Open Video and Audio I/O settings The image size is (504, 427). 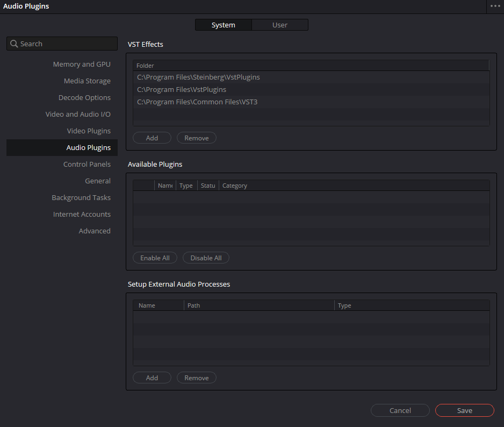(x=78, y=114)
